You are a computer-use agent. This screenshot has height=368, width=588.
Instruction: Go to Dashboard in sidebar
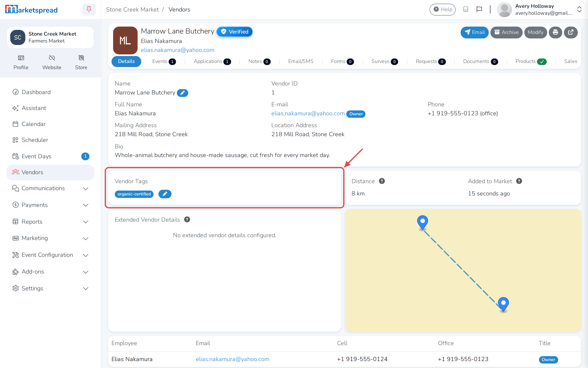pos(50,92)
